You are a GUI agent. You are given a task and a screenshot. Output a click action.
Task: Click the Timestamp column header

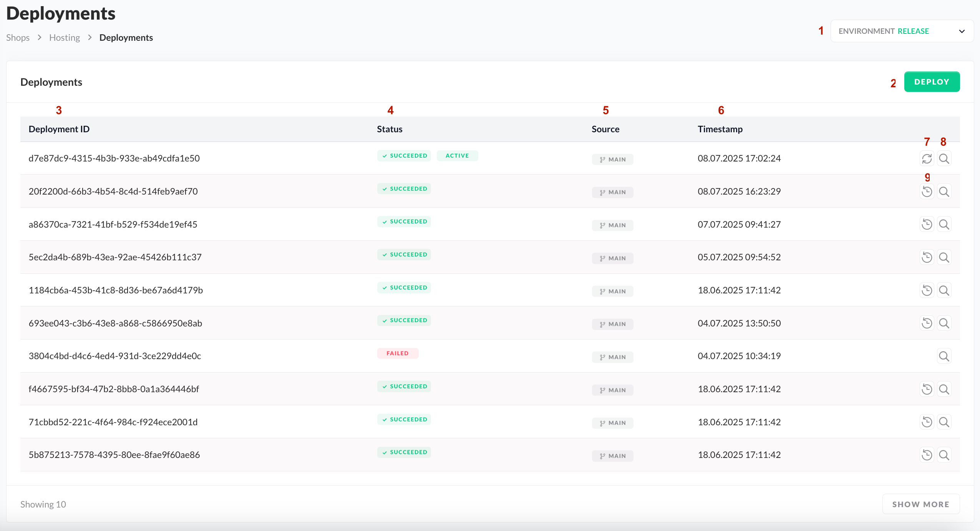pyautogui.click(x=720, y=129)
